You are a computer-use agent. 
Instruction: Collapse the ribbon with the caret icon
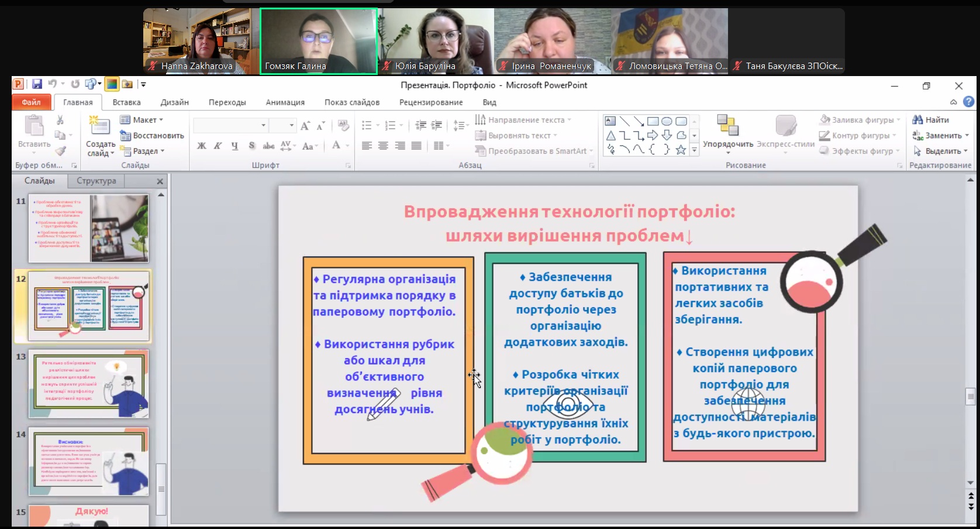click(954, 102)
